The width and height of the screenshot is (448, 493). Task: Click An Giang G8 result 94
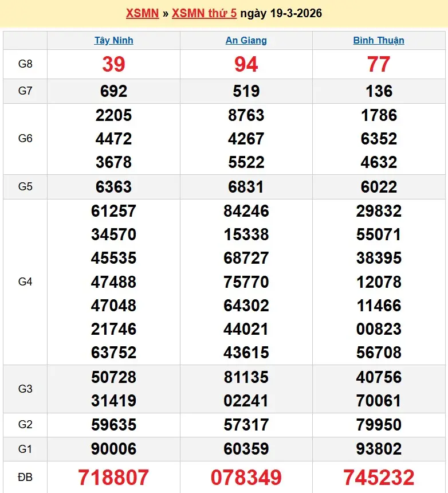click(246, 64)
